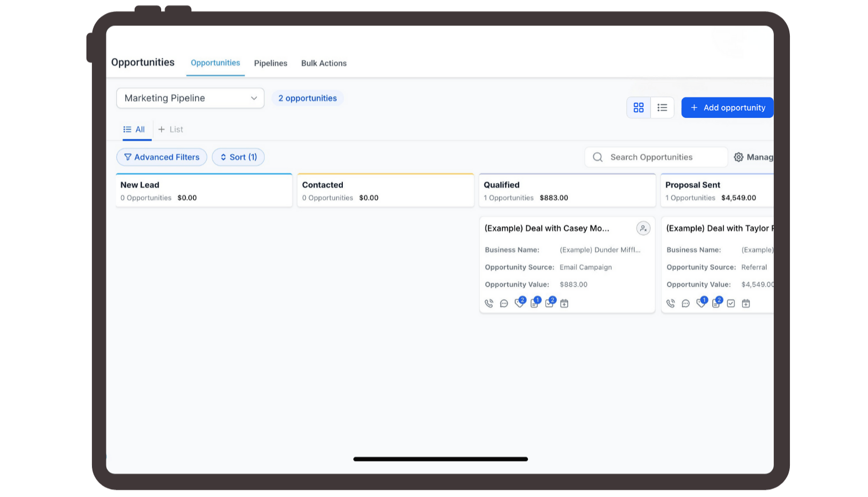
Task: Open notes icon on Casey deal card
Action: click(534, 303)
